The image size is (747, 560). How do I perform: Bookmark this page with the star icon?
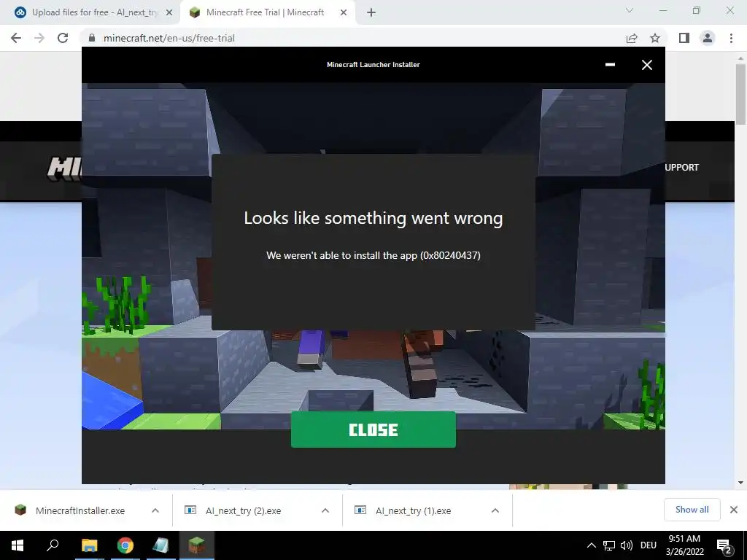pyautogui.click(x=655, y=38)
